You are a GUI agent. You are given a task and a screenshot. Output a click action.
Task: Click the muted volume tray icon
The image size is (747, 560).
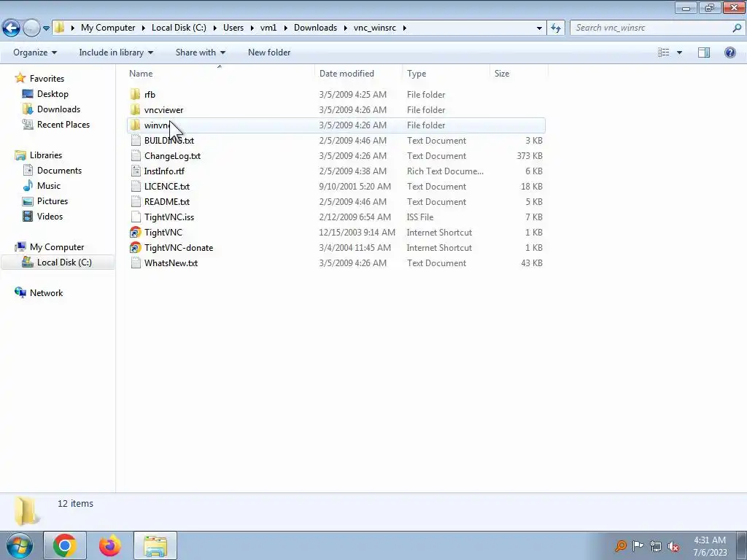point(673,546)
